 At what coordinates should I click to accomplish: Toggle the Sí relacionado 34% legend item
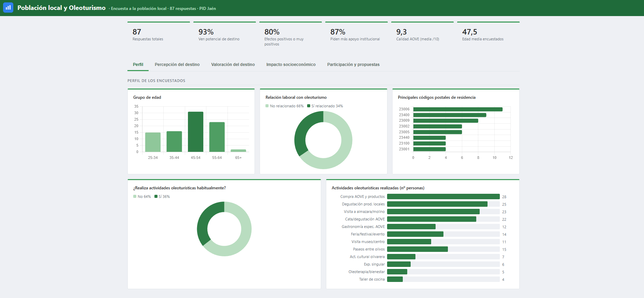[x=325, y=106]
